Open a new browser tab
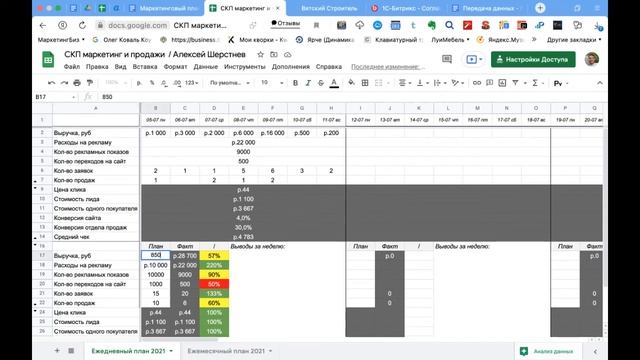This screenshot has width=640, height=360. 540,8
